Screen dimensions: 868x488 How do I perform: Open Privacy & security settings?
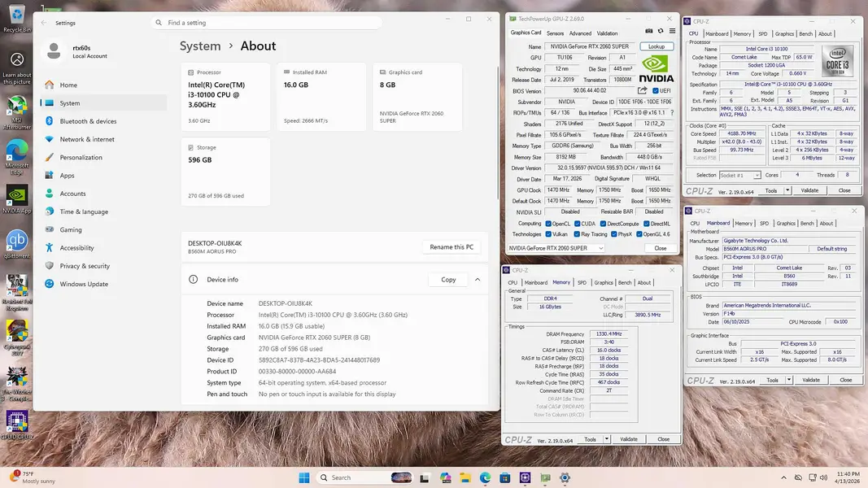[x=85, y=266]
